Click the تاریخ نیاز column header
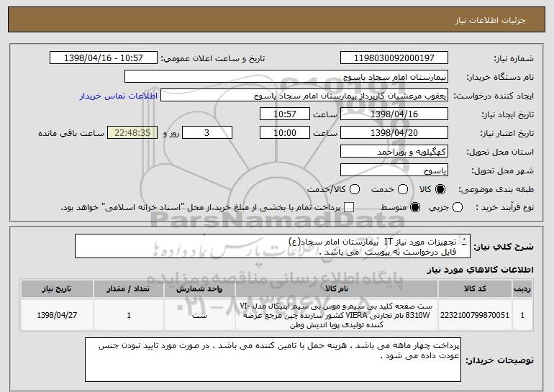The image size is (554, 392). (57, 289)
